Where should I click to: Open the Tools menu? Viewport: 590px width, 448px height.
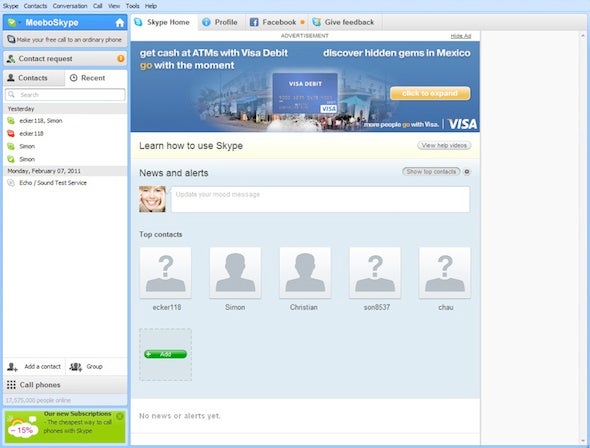132,6
